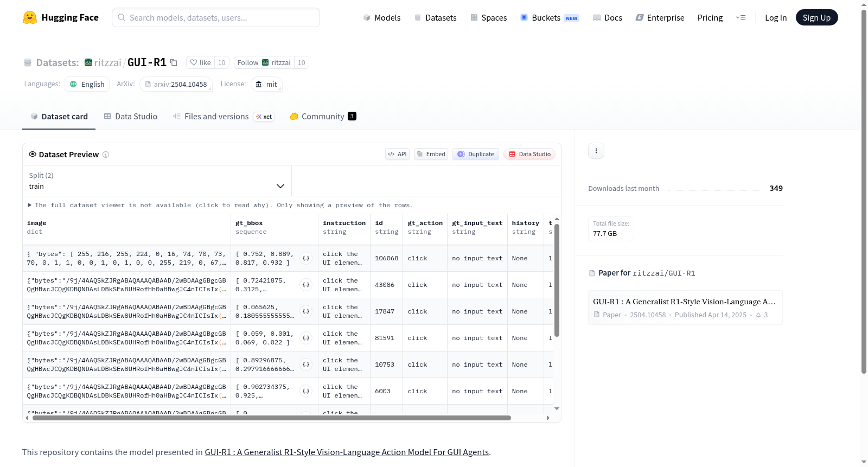Expand the gt_bbox cell in row id 43086
Image resolution: width=868 pixels, height=467 pixels.
pyautogui.click(x=306, y=285)
